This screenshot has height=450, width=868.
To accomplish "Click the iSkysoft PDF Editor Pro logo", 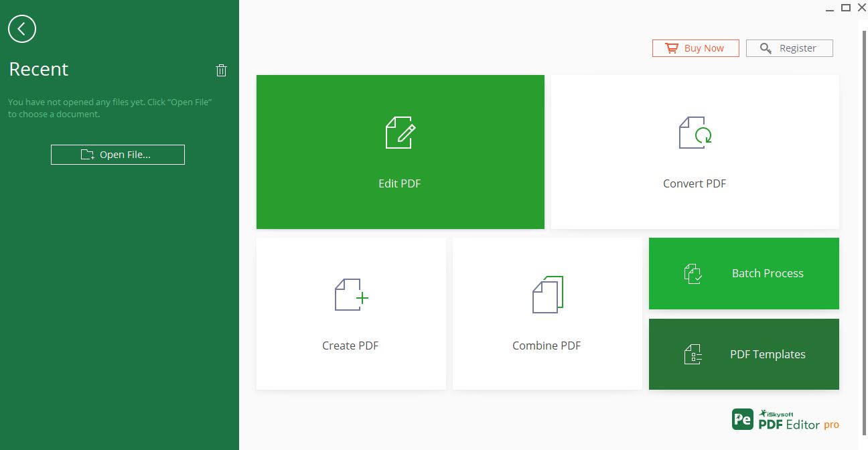I will click(785, 419).
